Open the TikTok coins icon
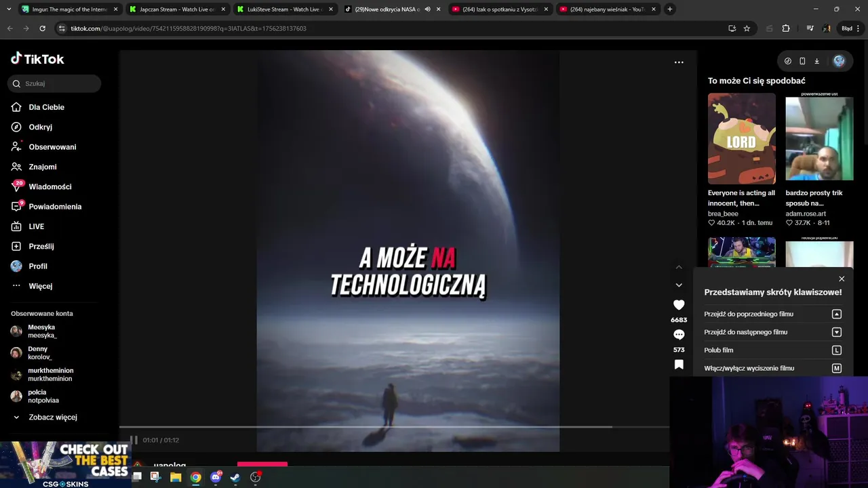 pyautogui.click(x=787, y=61)
